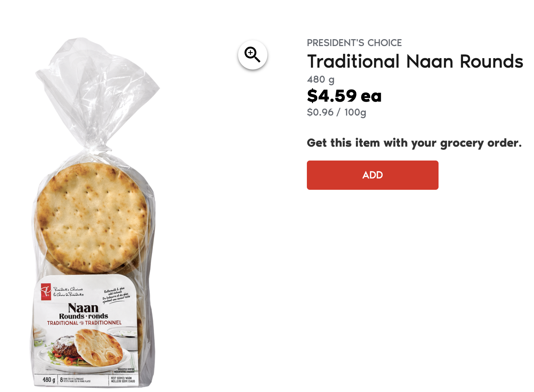Screen dimensions: 534x392
Task: Click the magnifier zoom icon
Action: (x=252, y=54)
